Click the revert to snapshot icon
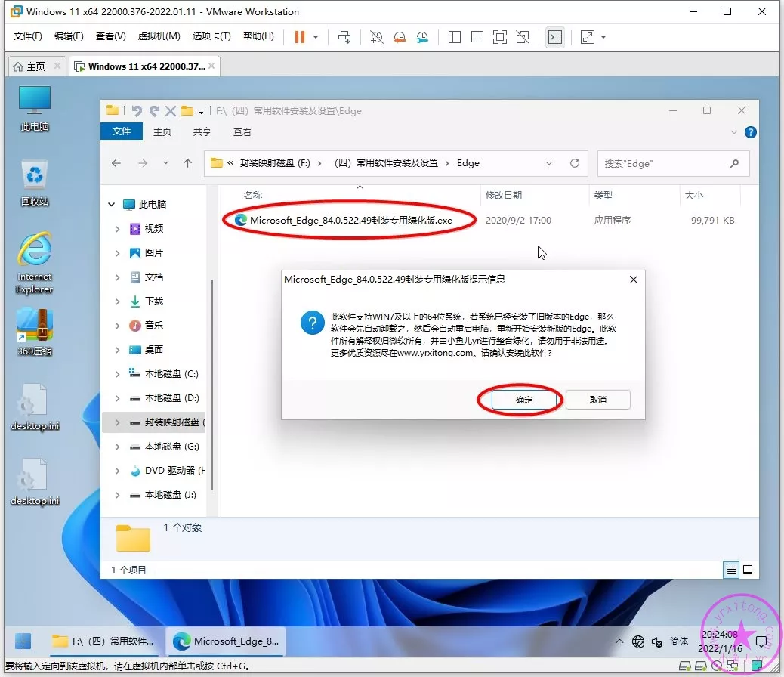This screenshot has width=784, height=677. pyautogui.click(x=400, y=37)
